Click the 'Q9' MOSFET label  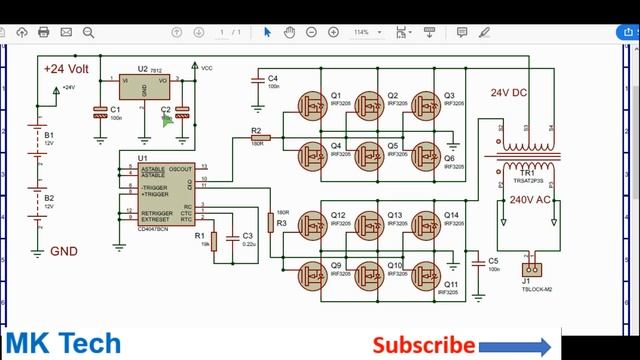336,265
